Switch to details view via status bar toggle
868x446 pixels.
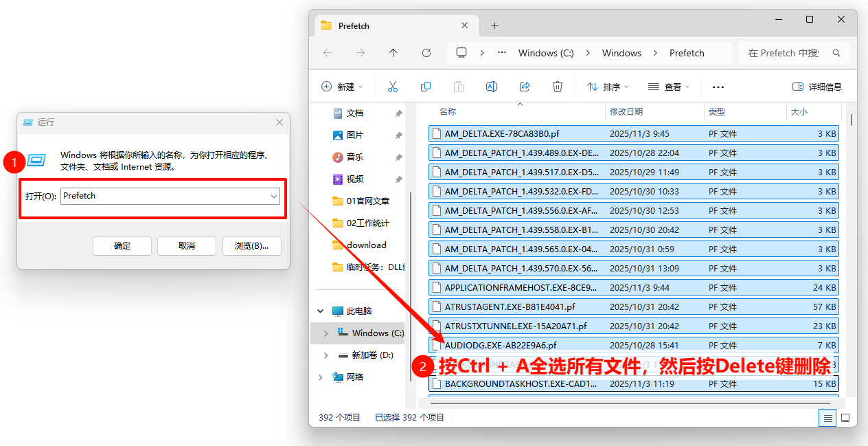tap(827, 417)
